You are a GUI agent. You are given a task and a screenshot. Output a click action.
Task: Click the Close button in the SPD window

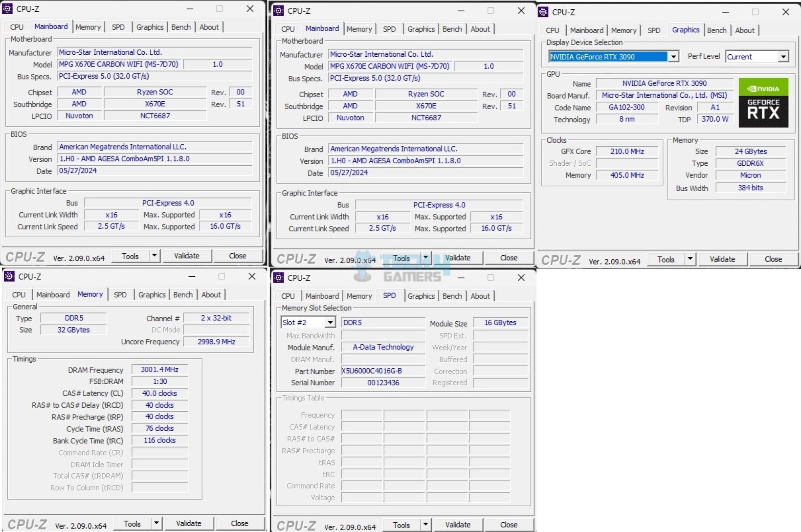point(508,525)
